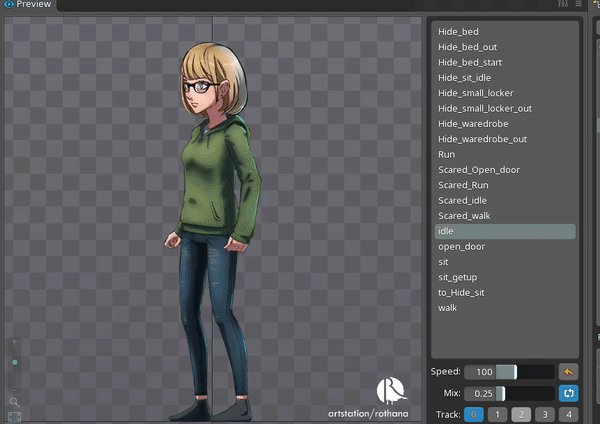Image resolution: width=600 pixels, height=424 pixels.
Task: Select track 1 button
Action: (x=497, y=414)
